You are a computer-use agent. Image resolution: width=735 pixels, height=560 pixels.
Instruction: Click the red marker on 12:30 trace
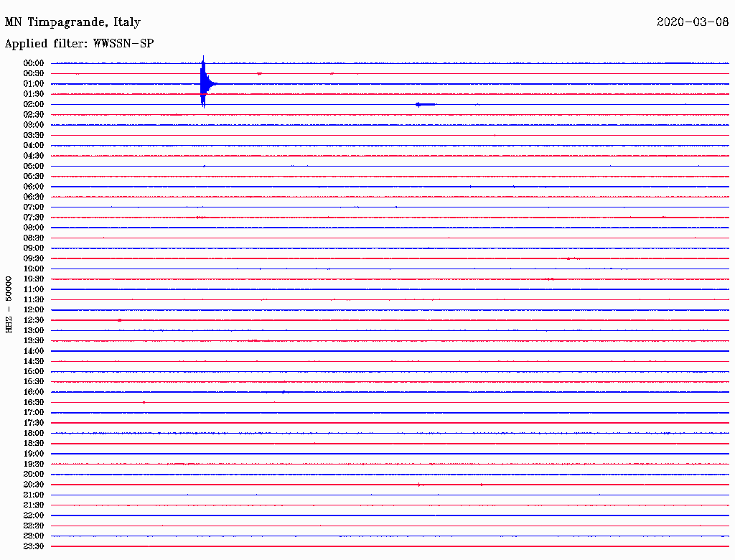pyautogui.click(x=120, y=320)
